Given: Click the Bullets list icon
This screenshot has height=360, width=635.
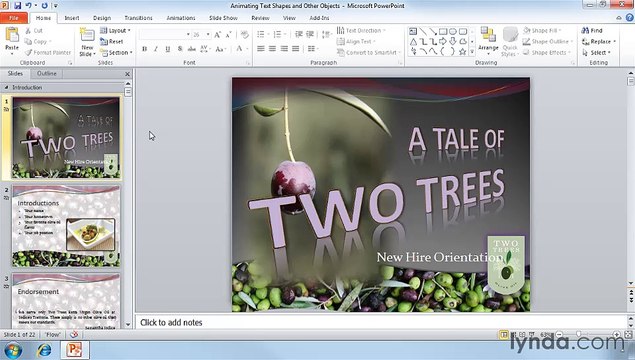Looking at the screenshot, I should point(261,34).
